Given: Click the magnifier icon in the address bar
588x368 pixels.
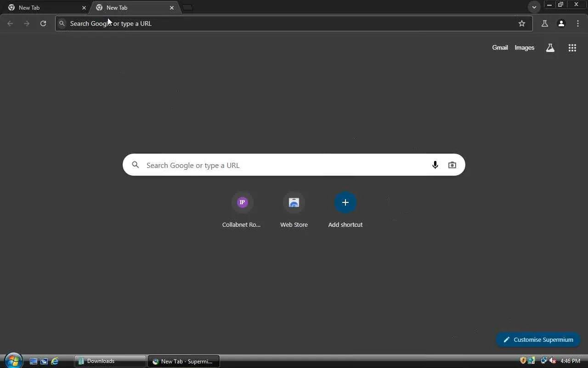Looking at the screenshot, I should 62,23.
